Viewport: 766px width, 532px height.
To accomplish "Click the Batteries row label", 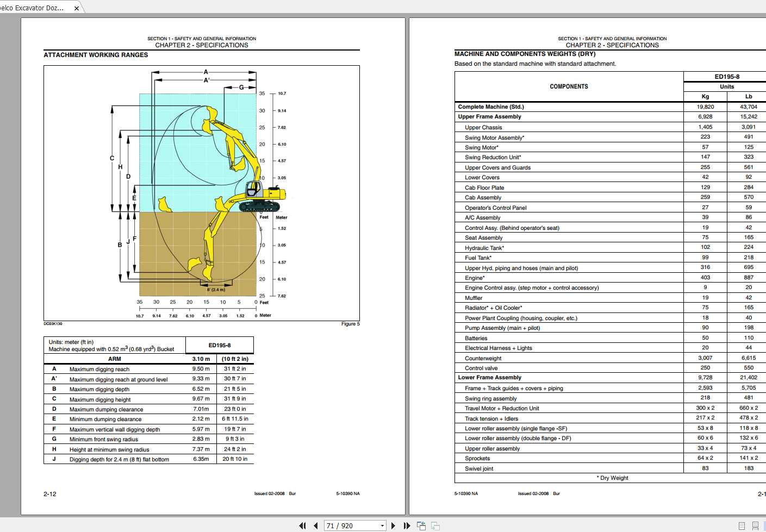I will (x=476, y=338).
